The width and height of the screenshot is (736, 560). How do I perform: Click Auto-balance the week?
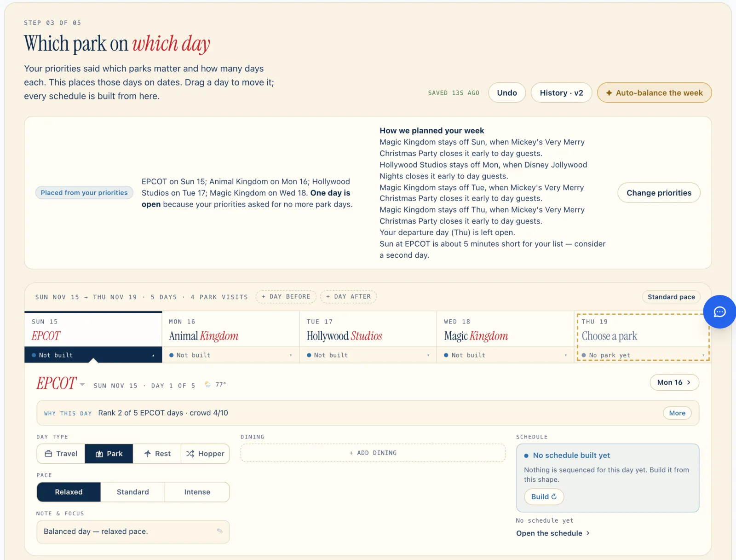[654, 92]
